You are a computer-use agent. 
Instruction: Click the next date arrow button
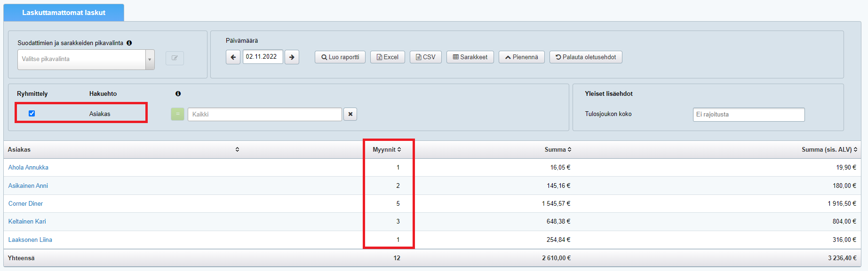tap(292, 57)
